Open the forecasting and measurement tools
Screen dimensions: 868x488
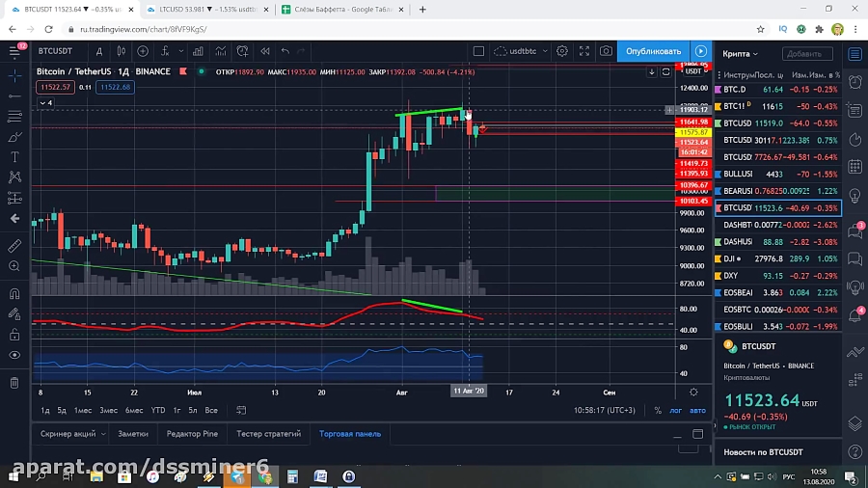[x=14, y=198]
